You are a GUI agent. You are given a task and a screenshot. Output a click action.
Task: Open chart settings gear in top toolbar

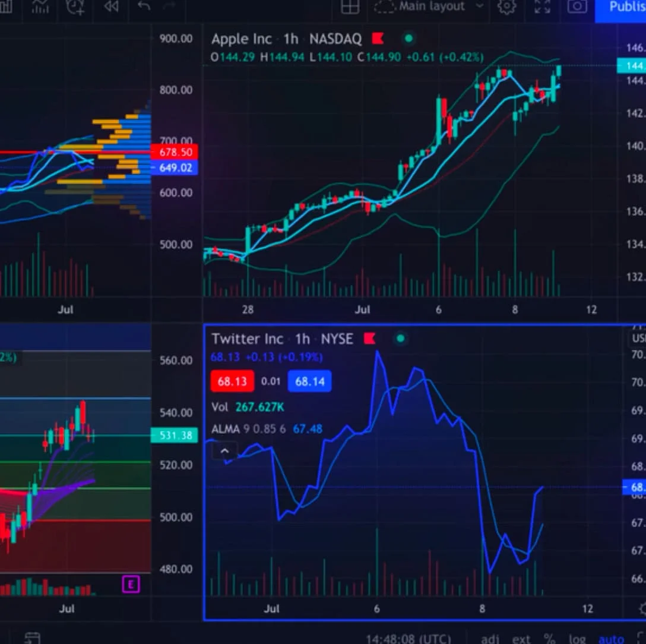[x=506, y=7]
